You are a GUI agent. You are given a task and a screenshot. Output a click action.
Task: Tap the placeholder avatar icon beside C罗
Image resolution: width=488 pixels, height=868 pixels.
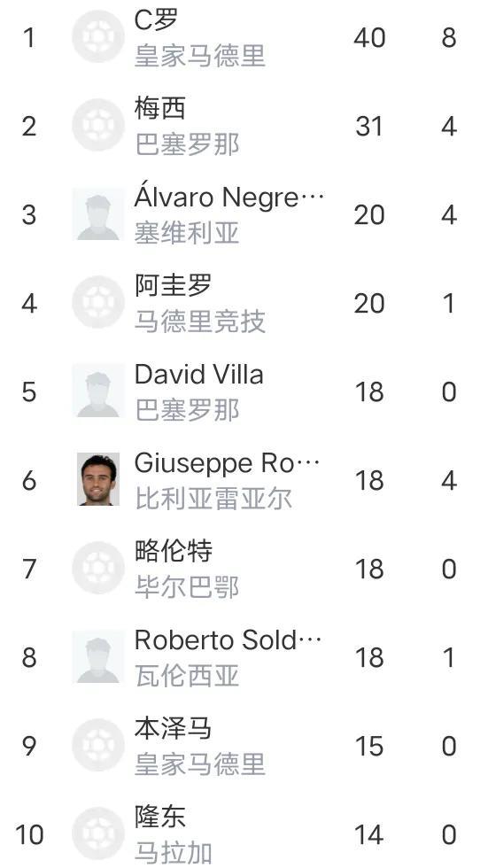98,36
